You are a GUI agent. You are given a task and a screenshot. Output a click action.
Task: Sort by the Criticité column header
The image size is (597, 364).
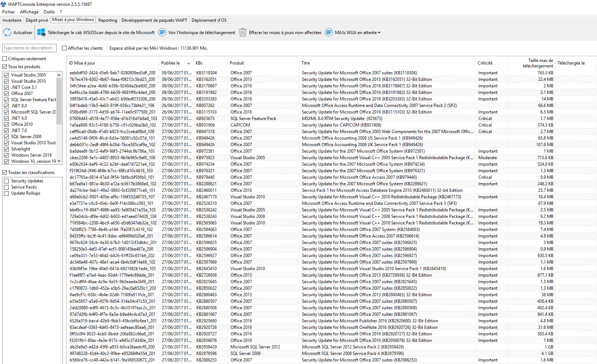[485, 63]
